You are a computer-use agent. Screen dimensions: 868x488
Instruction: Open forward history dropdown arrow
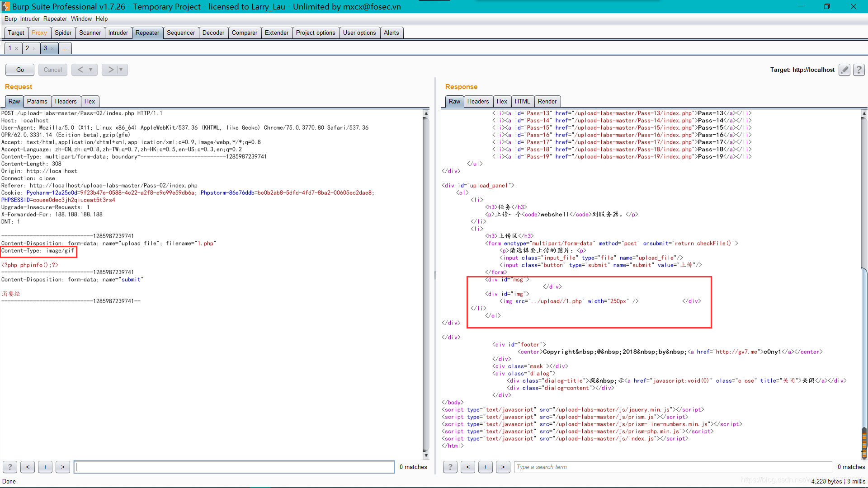point(121,70)
